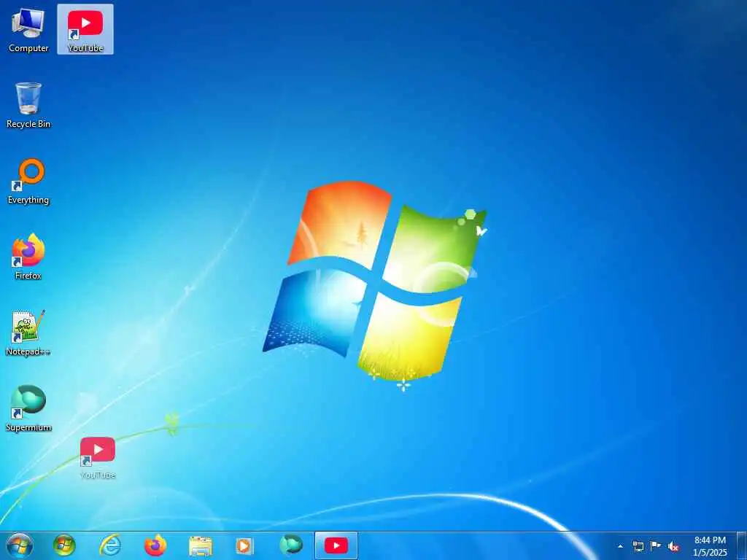Open Windows Media Player from taskbar

pos(245,546)
